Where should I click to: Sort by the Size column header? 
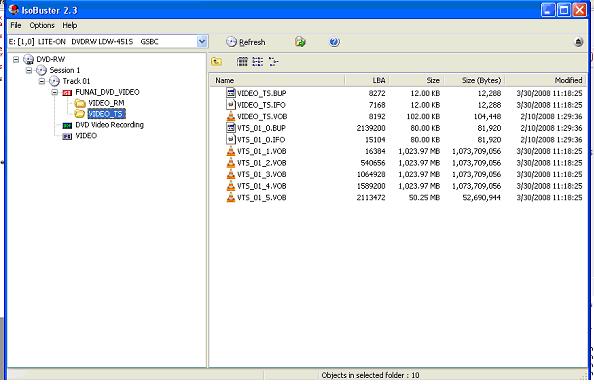point(416,80)
